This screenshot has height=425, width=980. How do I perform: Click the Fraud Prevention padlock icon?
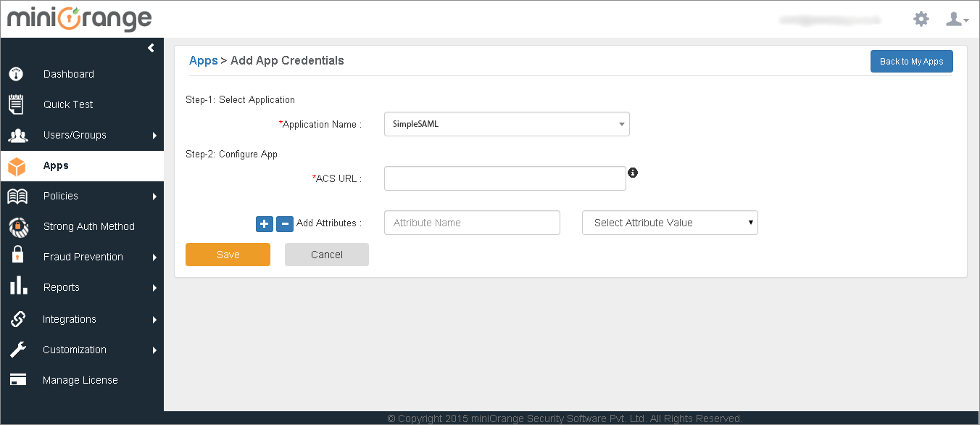point(17,255)
